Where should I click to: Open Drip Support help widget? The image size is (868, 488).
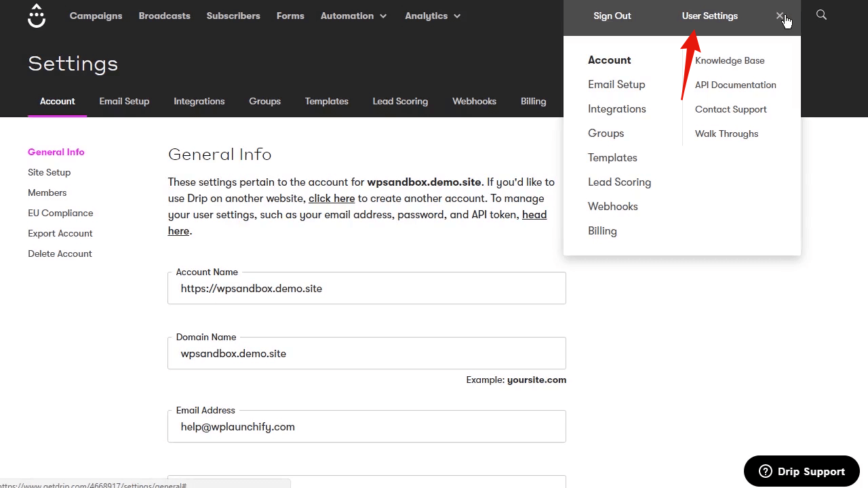click(x=802, y=471)
